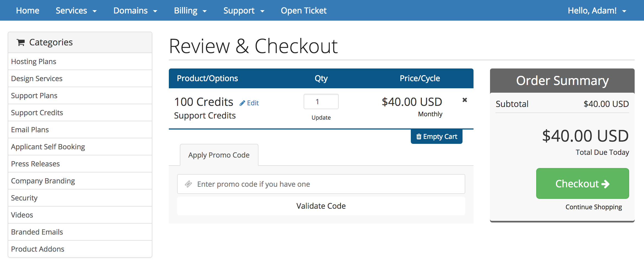
Task: Select Open Ticket in the top menu
Action: (304, 10)
